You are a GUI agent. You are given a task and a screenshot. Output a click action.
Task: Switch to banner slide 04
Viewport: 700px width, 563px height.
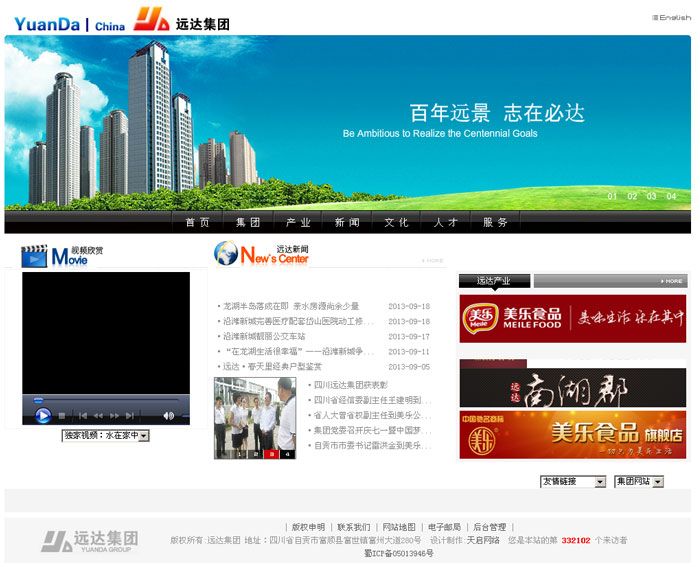click(x=671, y=196)
